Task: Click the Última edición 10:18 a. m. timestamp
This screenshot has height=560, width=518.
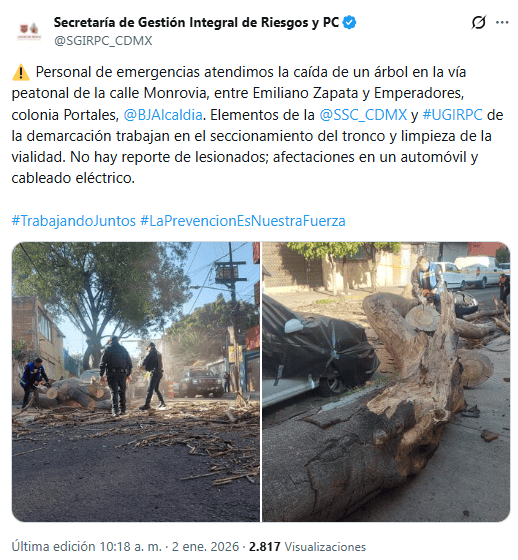Action: pos(86,546)
